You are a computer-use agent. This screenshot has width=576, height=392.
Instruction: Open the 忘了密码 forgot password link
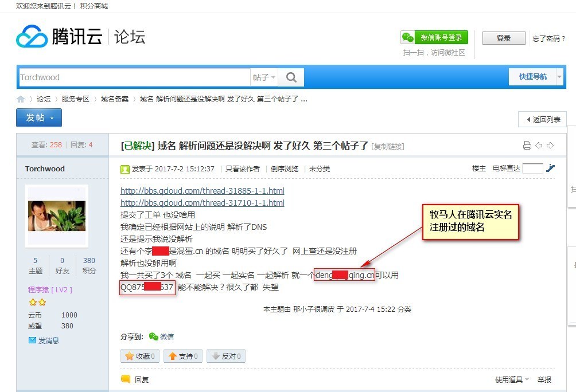tap(548, 38)
